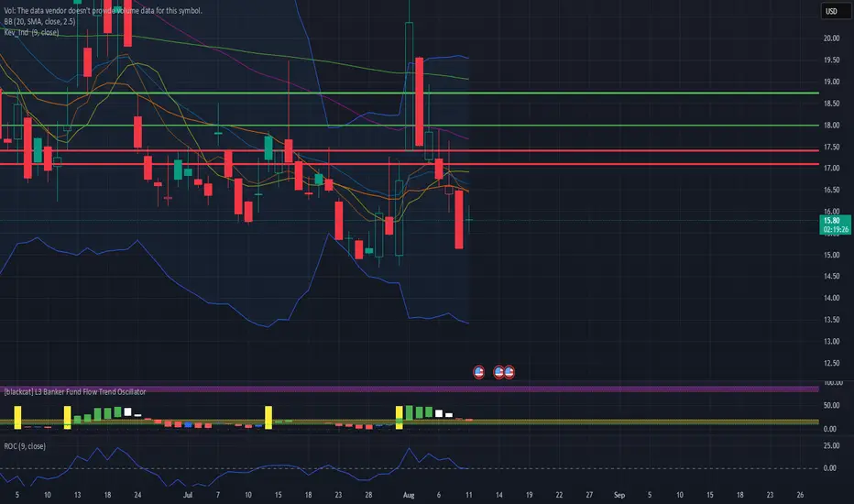
Task: Click the Sep label on the time axis
Action: (619, 495)
